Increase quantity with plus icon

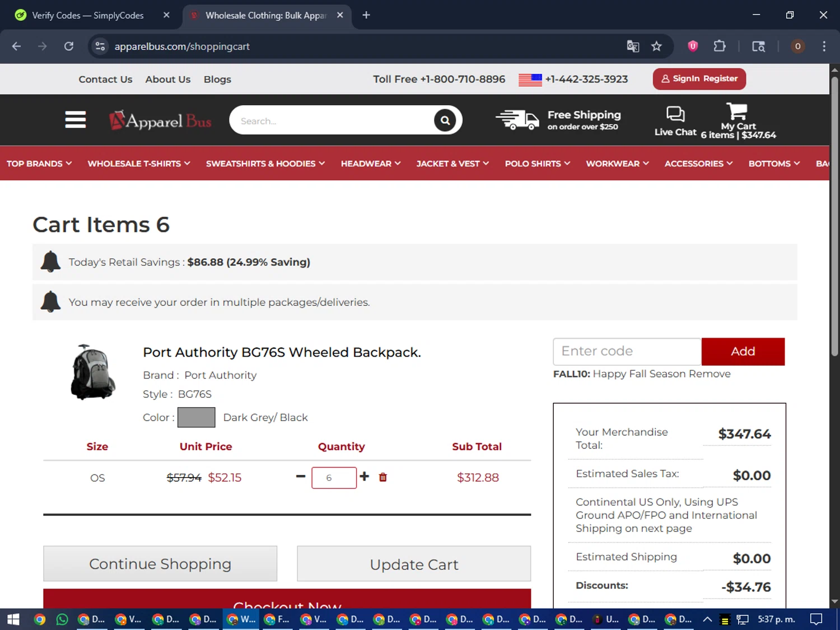point(365,476)
